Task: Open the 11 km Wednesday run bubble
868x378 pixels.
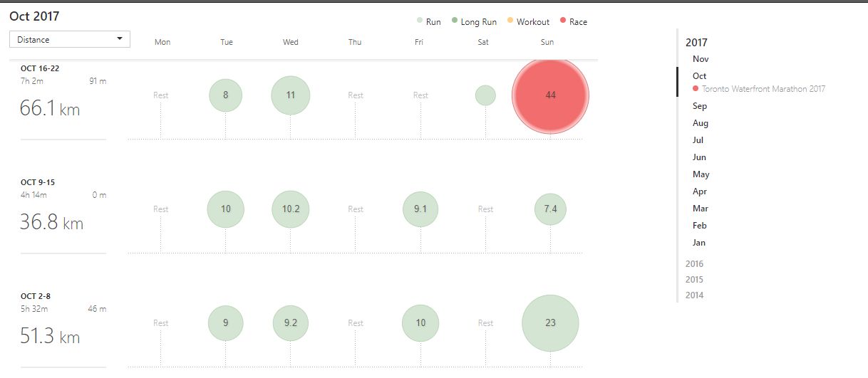Action: tap(291, 95)
